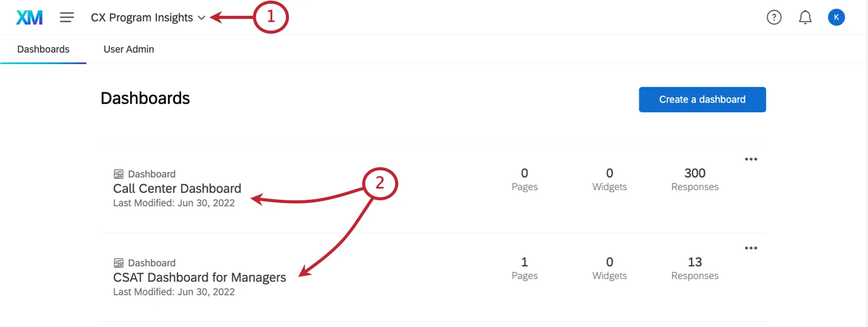Click the 1 Pages count on CSAT dashboard
868x327 pixels.
[x=524, y=268]
